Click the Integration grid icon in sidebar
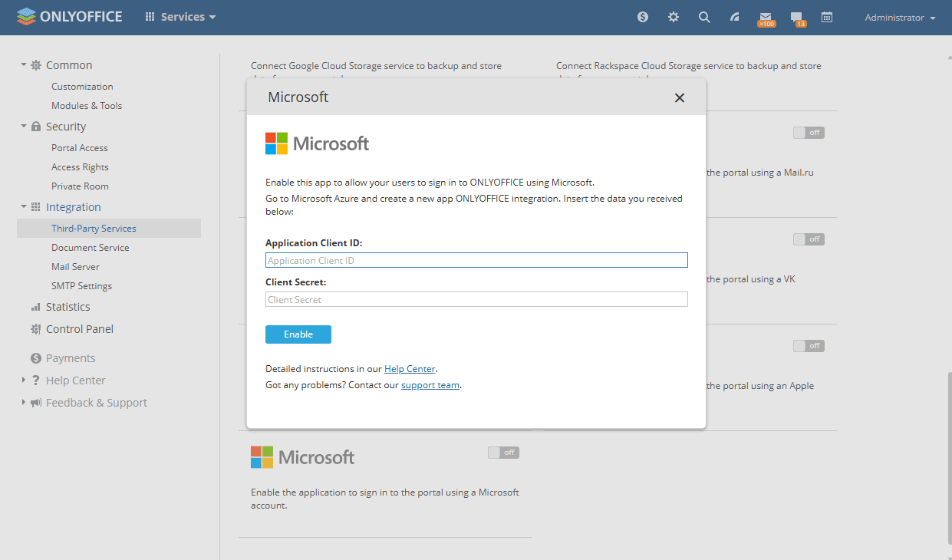 36,207
